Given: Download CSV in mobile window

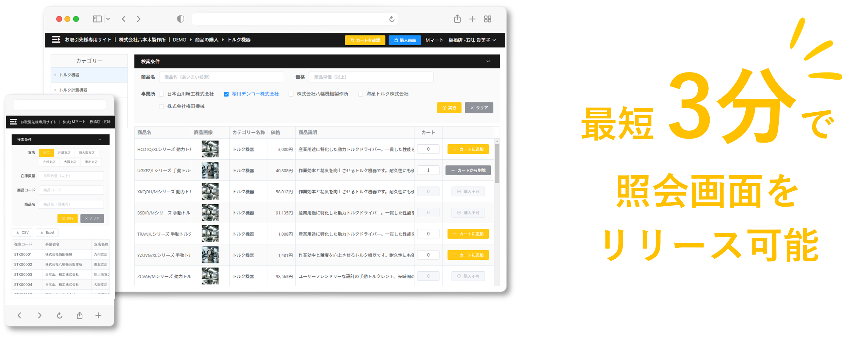Looking at the screenshot, I should [22, 232].
